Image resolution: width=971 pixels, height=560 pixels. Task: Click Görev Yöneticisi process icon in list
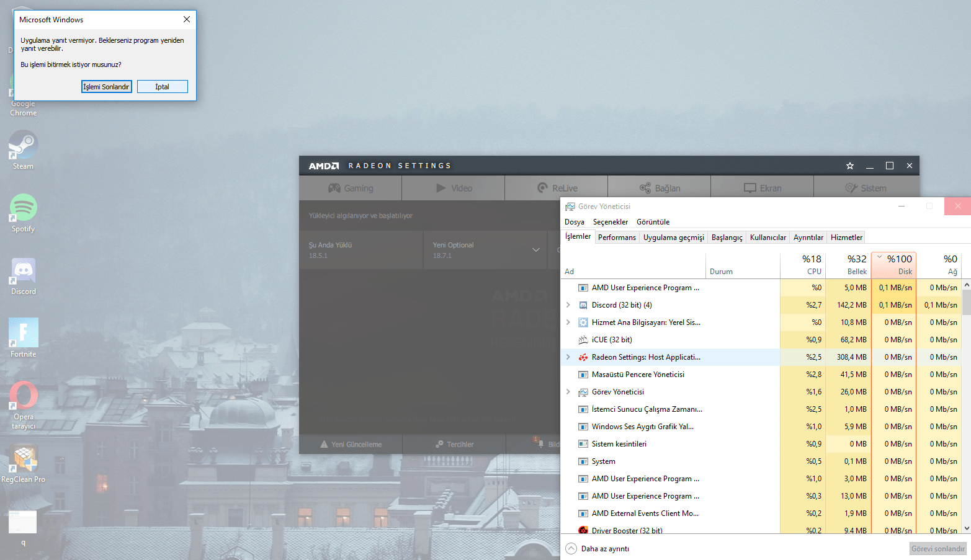pyautogui.click(x=583, y=392)
